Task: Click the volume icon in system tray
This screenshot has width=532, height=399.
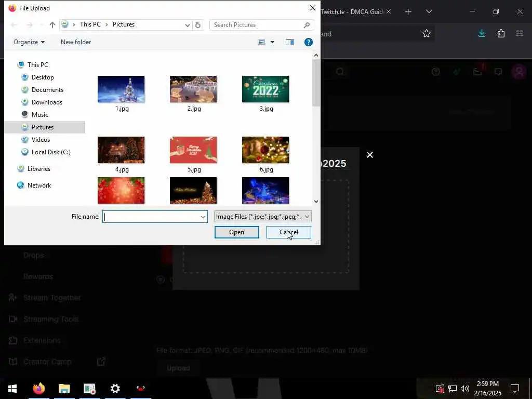Action: (465, 389)
